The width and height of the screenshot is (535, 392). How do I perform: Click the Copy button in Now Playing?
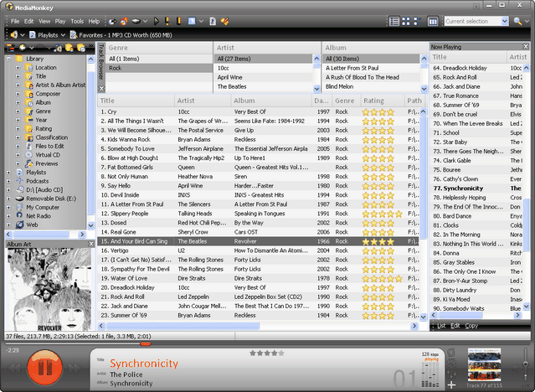pos(471,326)
